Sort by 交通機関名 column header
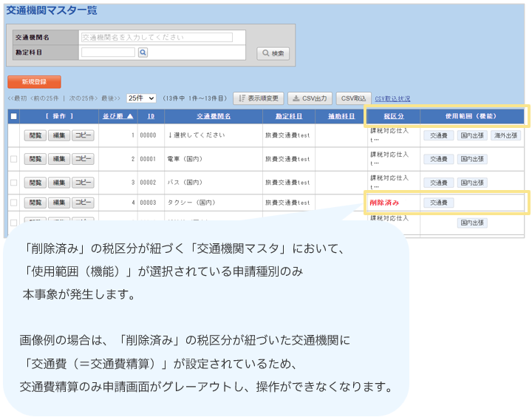Image resolution: width=532 pixels, height=420 pixels. [x=214, y=116]
